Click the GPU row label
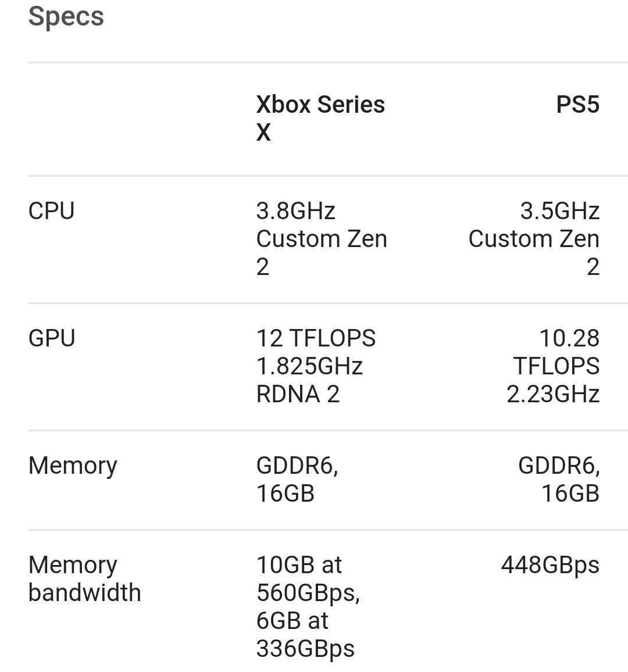The height and width of the screenshot is (672, 628). pos(52,338)
